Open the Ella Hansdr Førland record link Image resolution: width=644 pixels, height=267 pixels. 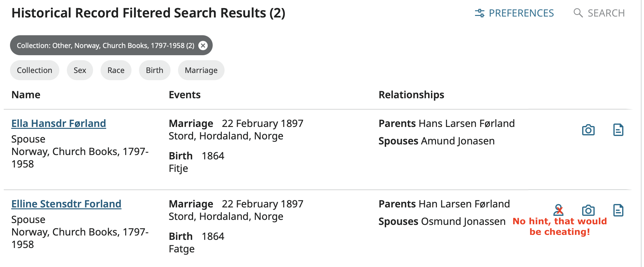point(59,124)
